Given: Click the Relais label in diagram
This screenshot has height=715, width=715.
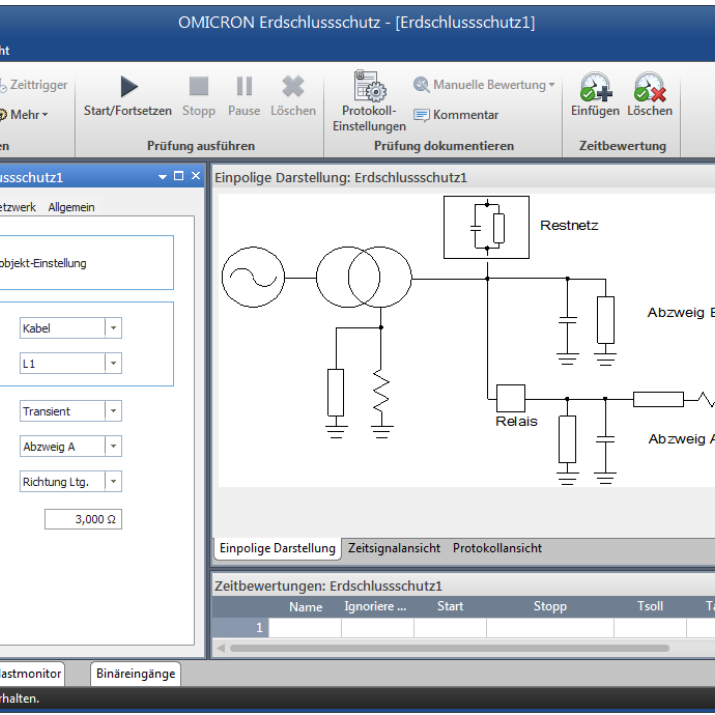Looking at the screenshot, I should 516,421.
